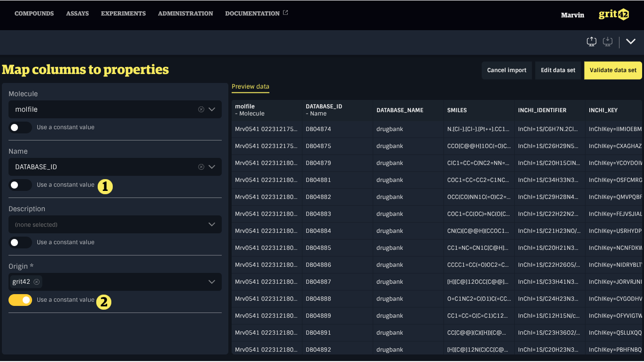Click the INCHI_IDENTIFIER column header
The width and height of the screenshot is (644, 362).
(x=550, y=110)
